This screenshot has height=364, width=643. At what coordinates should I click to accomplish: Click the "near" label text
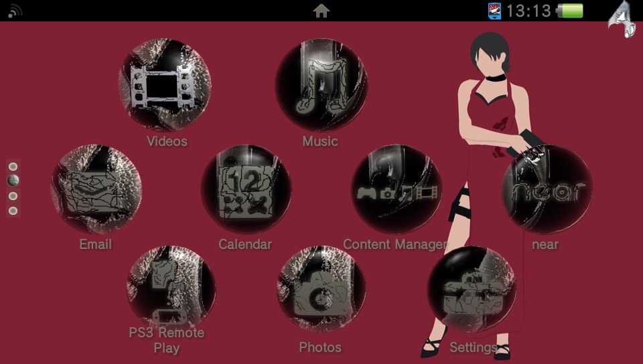point(545,244)
